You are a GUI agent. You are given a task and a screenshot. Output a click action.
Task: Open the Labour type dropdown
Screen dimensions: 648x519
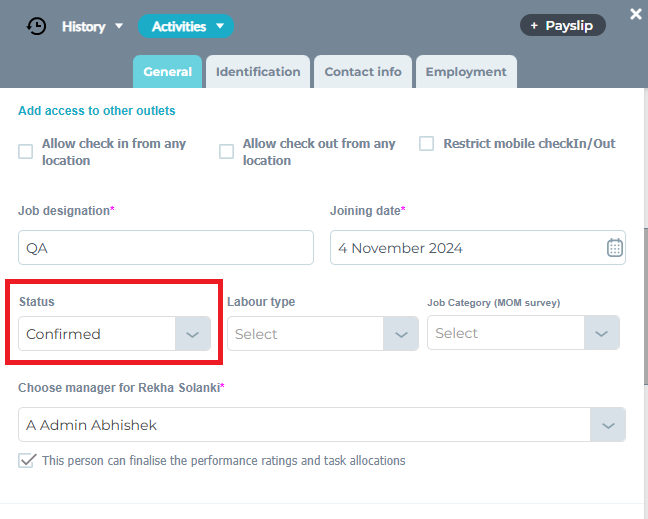322,334
